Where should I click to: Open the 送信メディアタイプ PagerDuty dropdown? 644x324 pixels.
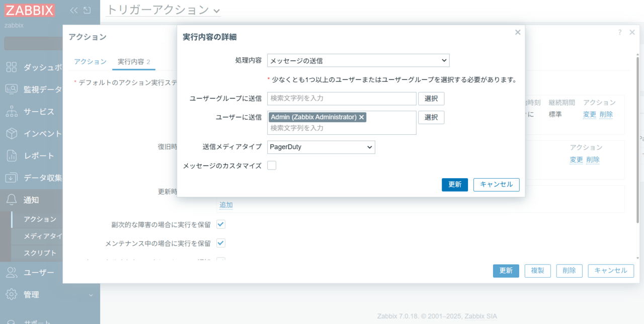(x=320, y=147)
